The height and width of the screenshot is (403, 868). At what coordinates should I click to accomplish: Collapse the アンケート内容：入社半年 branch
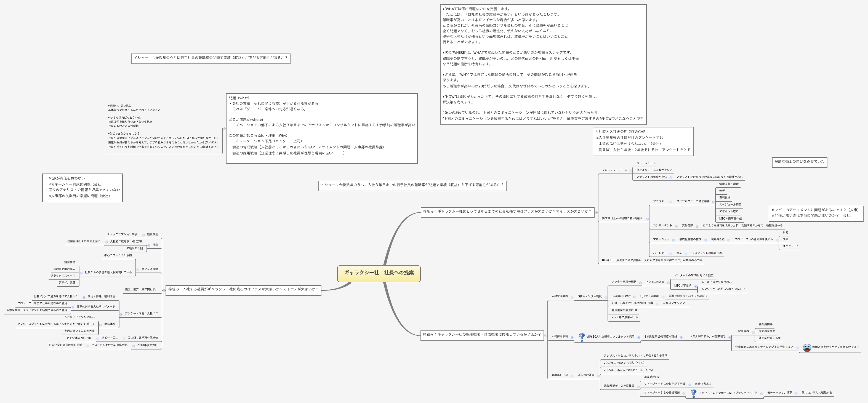121,314
